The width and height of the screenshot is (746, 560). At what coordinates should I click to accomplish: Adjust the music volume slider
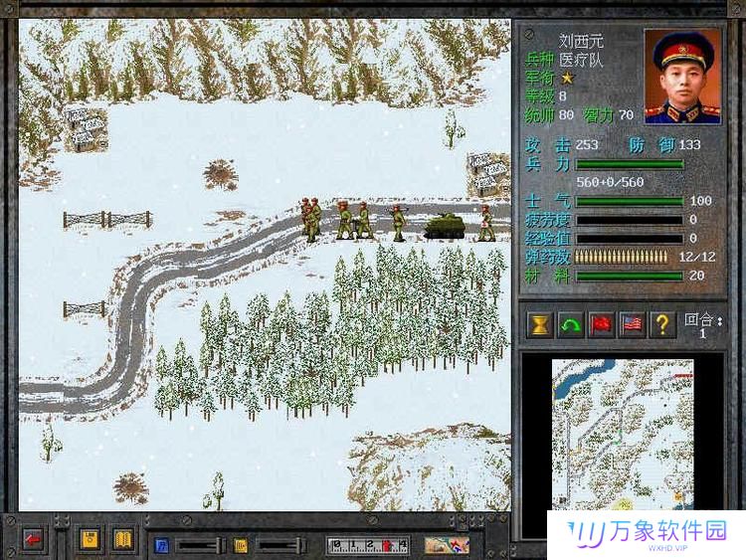(280, 545)
